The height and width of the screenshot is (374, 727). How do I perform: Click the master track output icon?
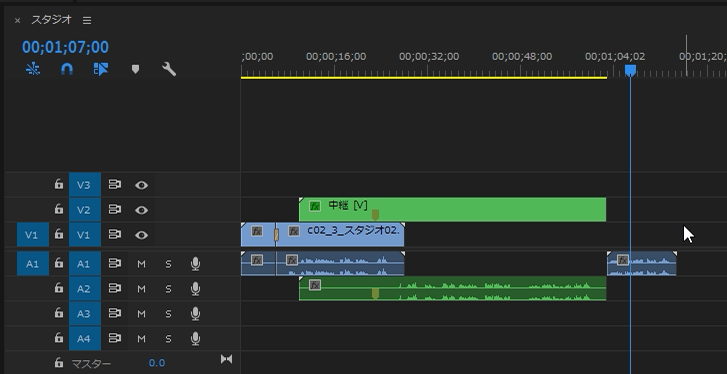[x=226, y=359]
